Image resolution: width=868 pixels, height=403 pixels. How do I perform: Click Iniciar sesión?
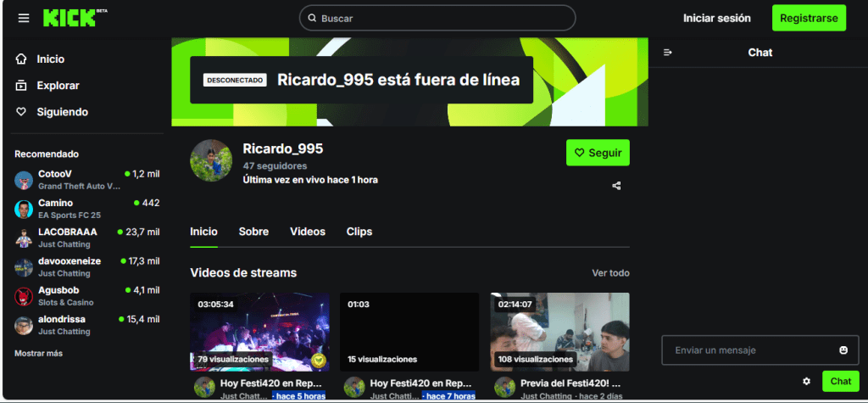[x=717, y=19]
